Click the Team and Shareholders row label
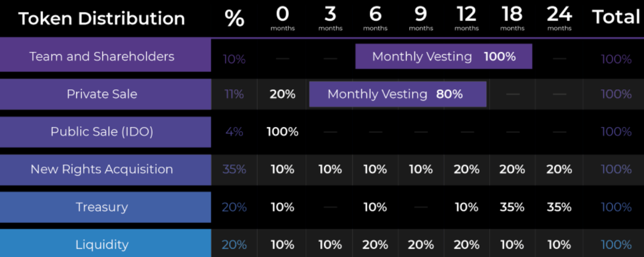The width and height of the screenshot is (644, 257). pyautogui.click(x=102, y=56)
